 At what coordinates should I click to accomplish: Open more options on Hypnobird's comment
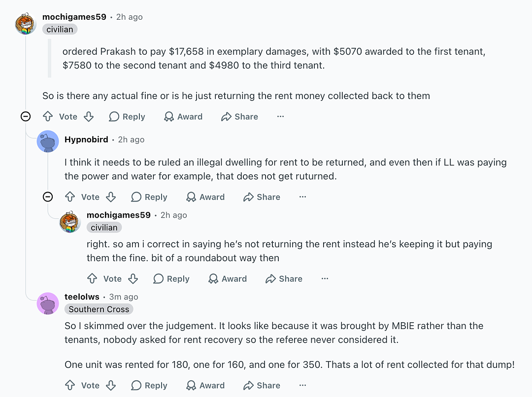tap(302, 197)
